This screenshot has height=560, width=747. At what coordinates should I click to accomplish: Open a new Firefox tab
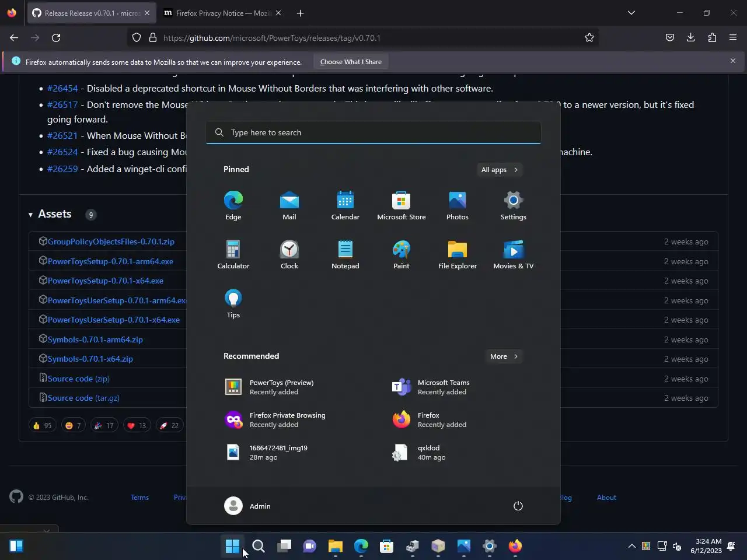click(300, 13)
